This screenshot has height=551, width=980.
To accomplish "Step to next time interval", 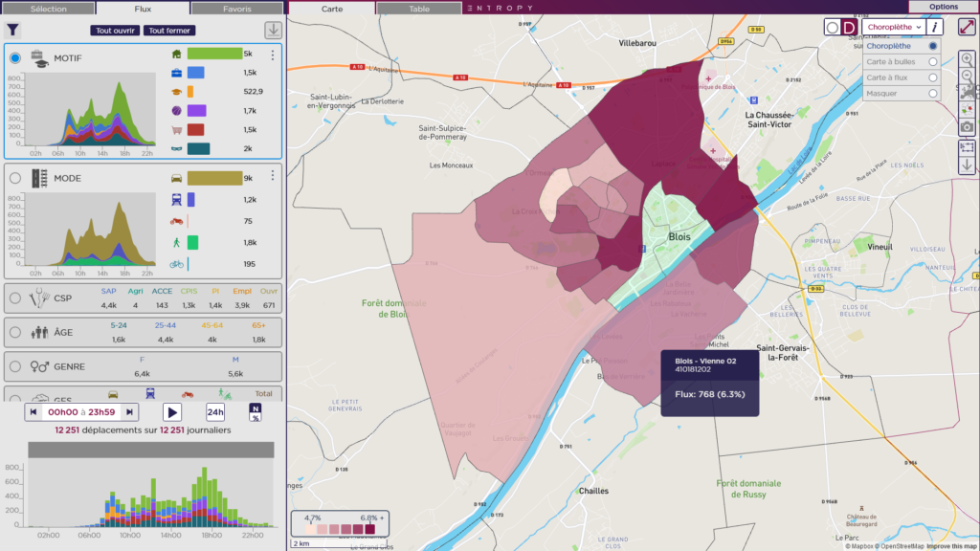I will 129,412.
